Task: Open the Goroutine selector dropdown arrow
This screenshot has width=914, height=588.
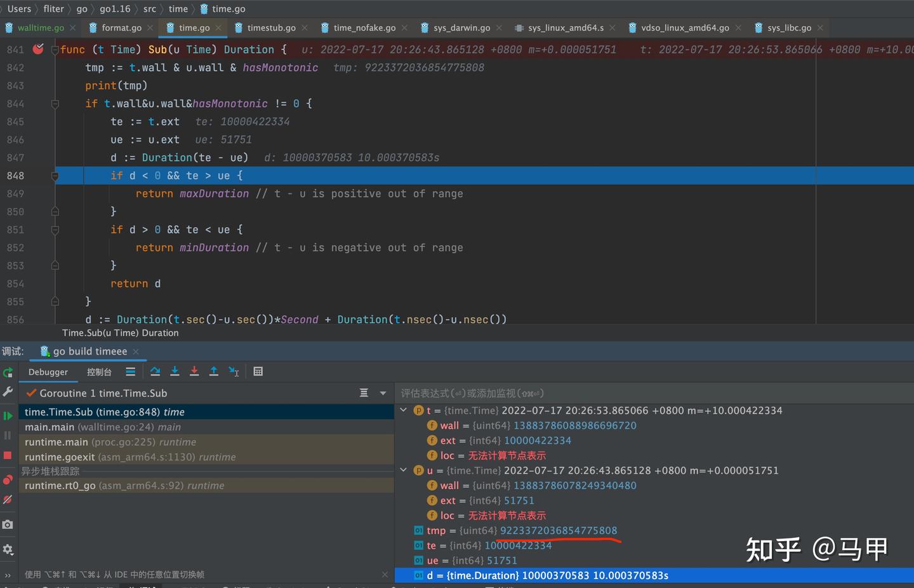Action: [x=383, y=393]
